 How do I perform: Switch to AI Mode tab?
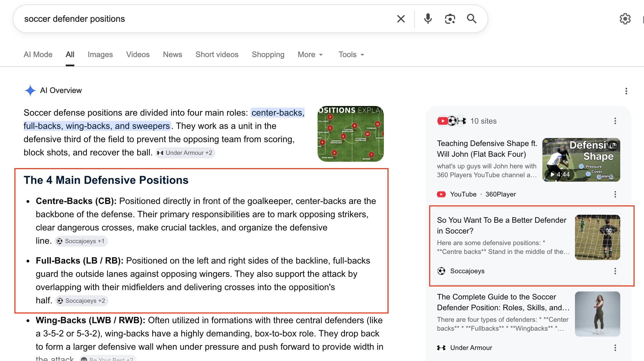38,55
